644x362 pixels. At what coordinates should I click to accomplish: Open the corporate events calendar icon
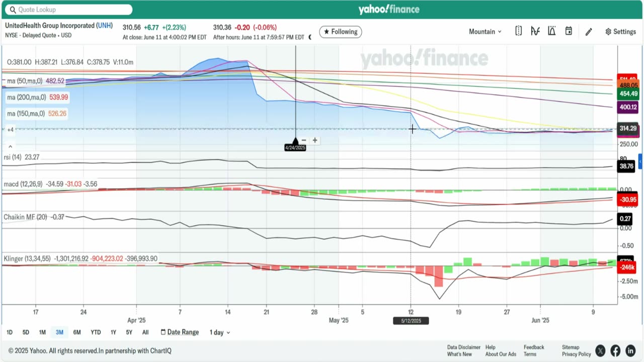(x=569, y=31)
